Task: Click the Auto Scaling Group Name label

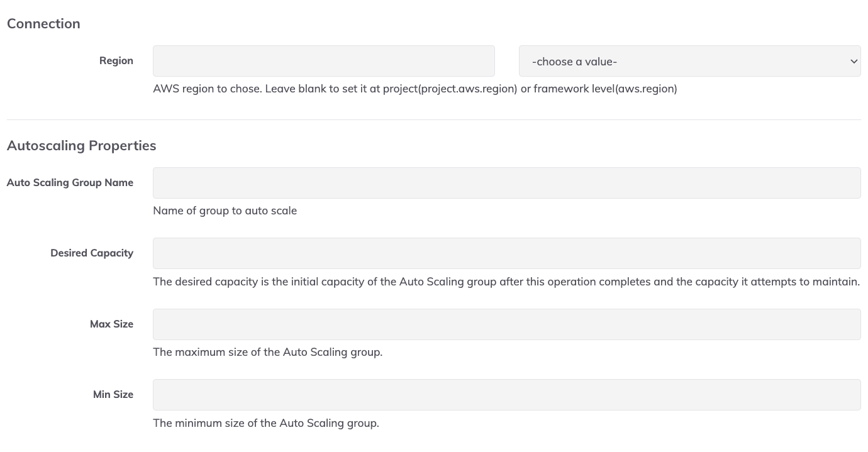Action: pos(70,182)
